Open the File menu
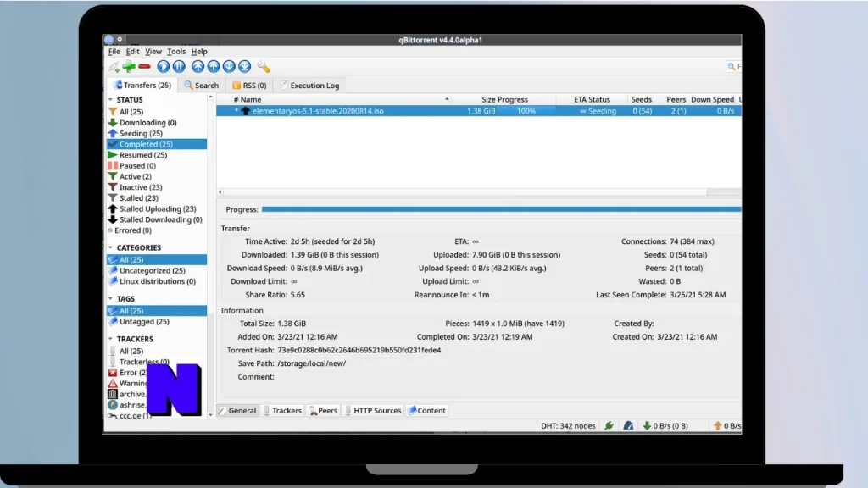This screenshot has height=488, width=868. [114, 52]
